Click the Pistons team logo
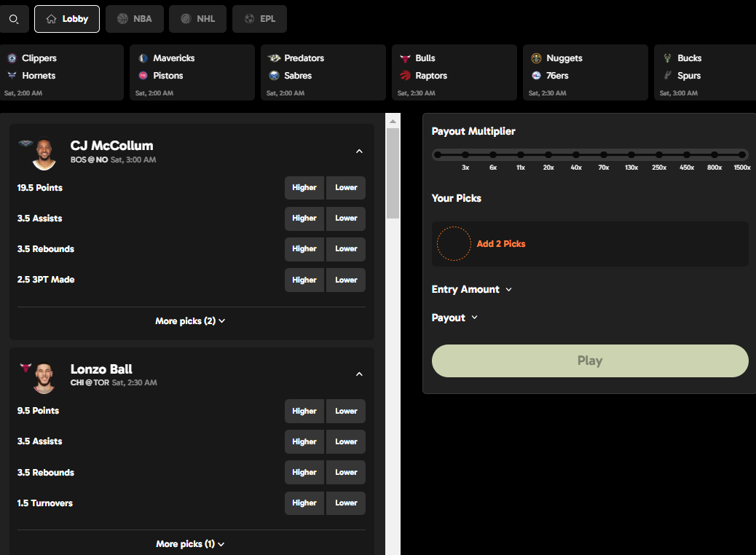The image size is (756, 555). pos(143,75)
